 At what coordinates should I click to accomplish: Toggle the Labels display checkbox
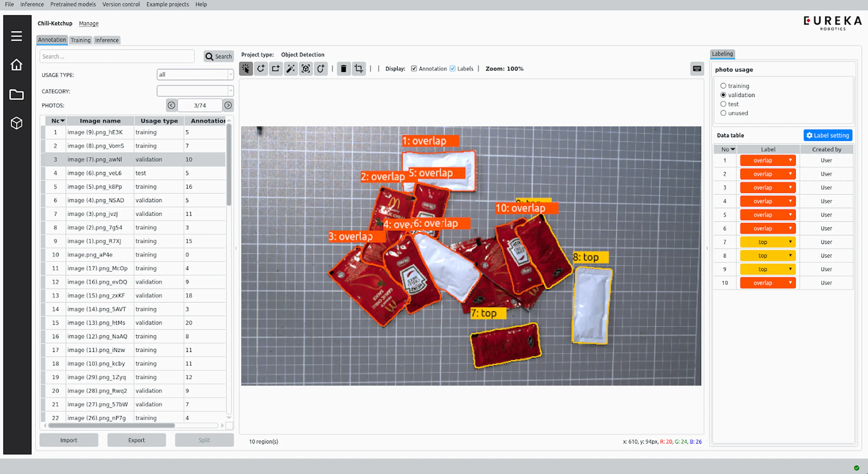452,69
